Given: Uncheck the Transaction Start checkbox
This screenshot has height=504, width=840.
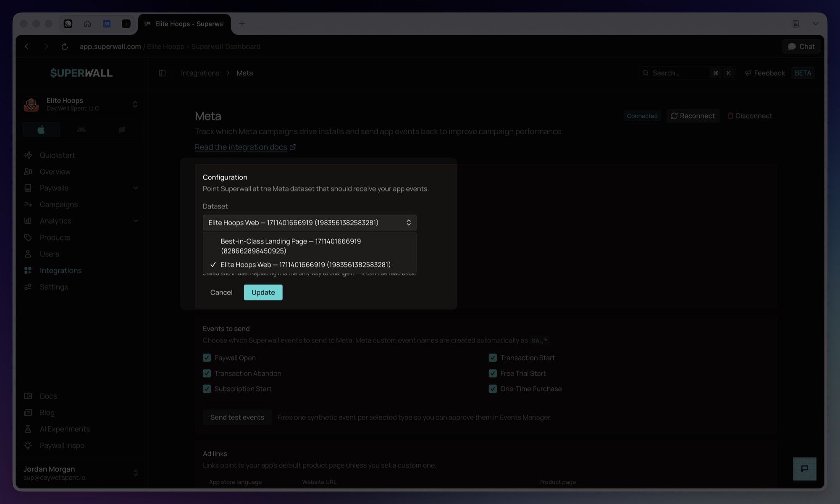Looking at the screenshot, I should pyautogui.click(x=493, y=358).
